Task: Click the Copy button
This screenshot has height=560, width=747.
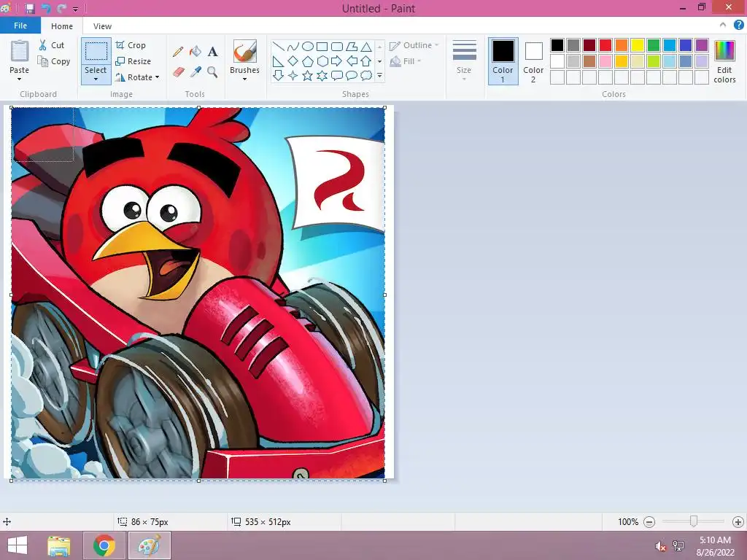Action: (x=54, y=61)
